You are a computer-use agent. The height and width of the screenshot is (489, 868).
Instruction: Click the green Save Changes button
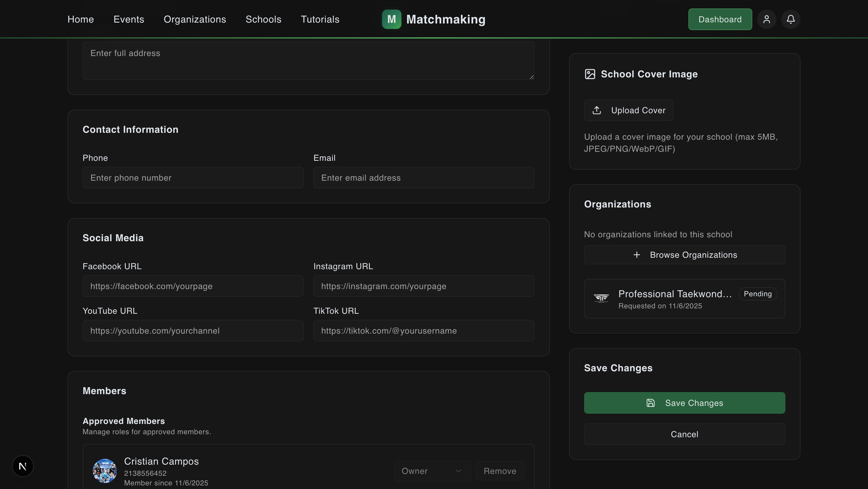(684, 403)
